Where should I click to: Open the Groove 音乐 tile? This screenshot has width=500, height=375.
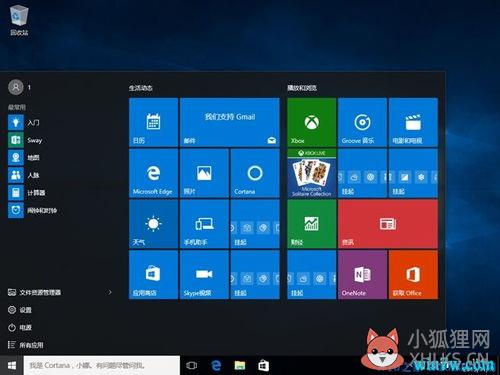pyautogui.click(x=362, y=122)
